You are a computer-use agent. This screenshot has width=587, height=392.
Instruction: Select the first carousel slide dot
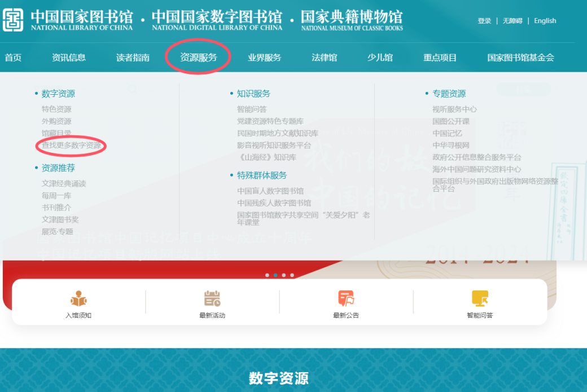(268, 275)
